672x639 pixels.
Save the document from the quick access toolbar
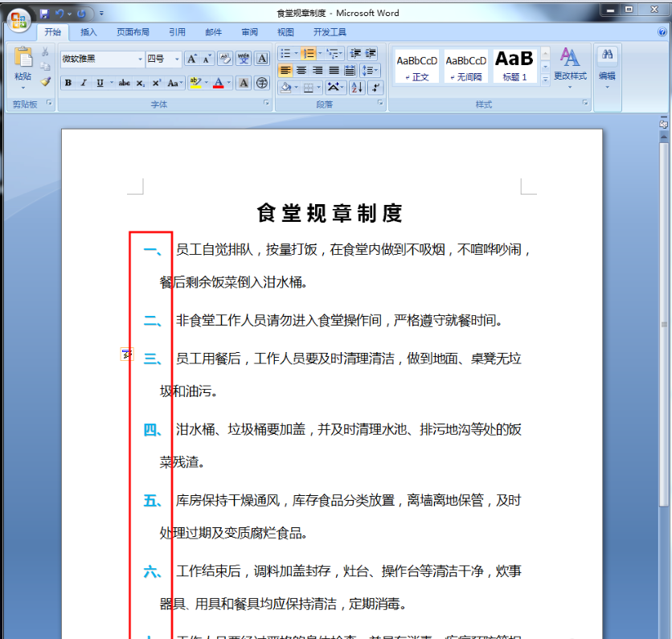point(44,14)
